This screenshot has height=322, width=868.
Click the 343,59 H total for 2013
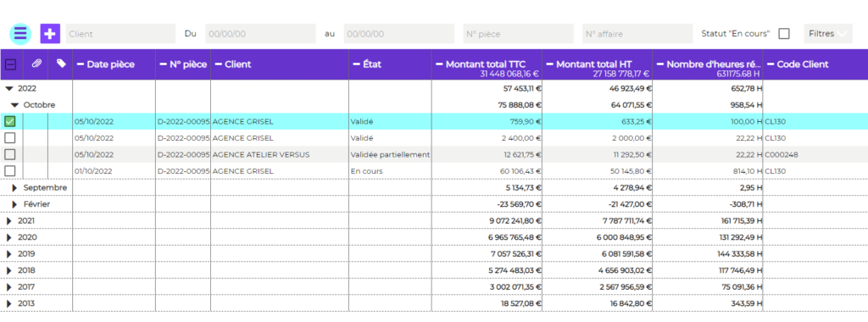click(x=746, y=304)
